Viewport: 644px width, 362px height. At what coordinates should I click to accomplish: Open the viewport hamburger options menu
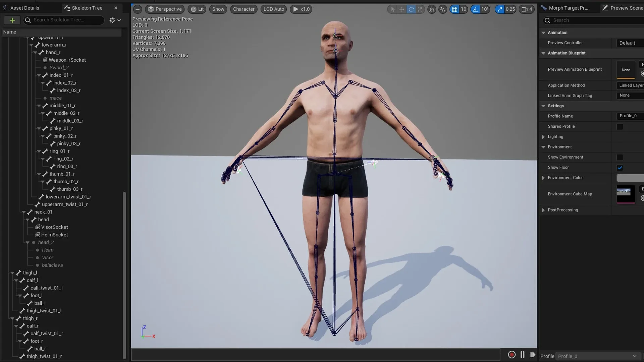(x=138, y=9)
